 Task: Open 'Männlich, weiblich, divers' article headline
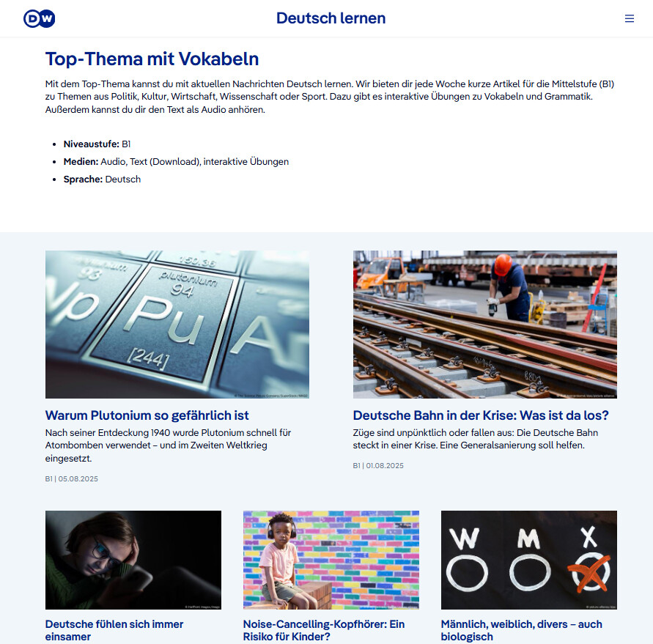[521, 630]
